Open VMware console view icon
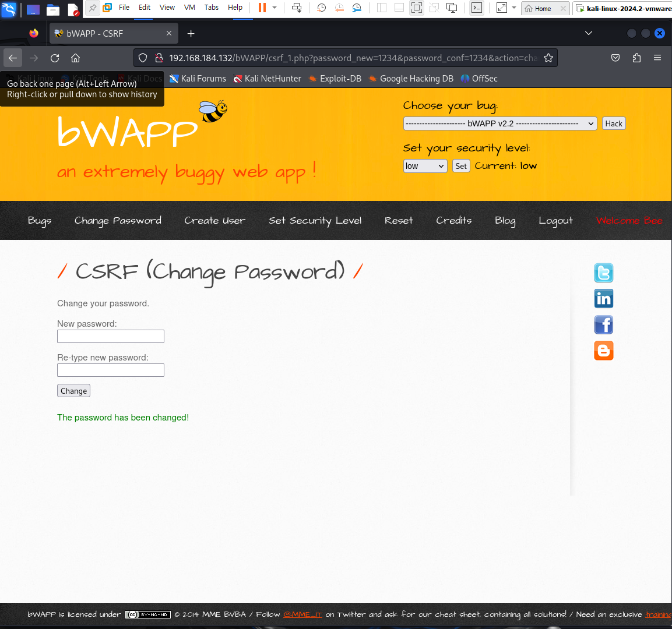672x629 pixels. point(477,8)
